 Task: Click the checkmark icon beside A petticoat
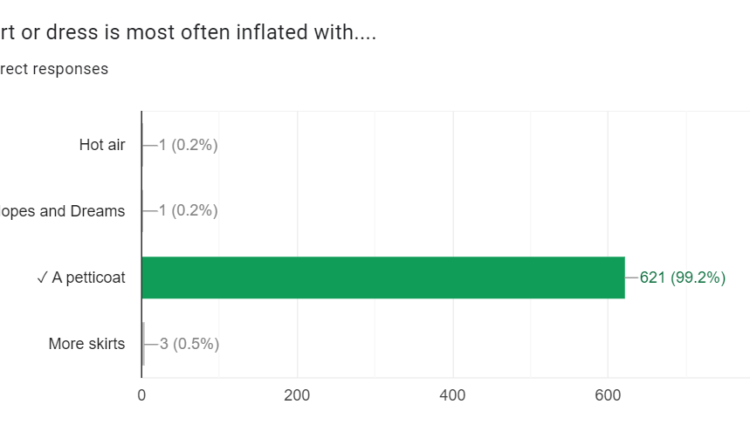[41, 278]
